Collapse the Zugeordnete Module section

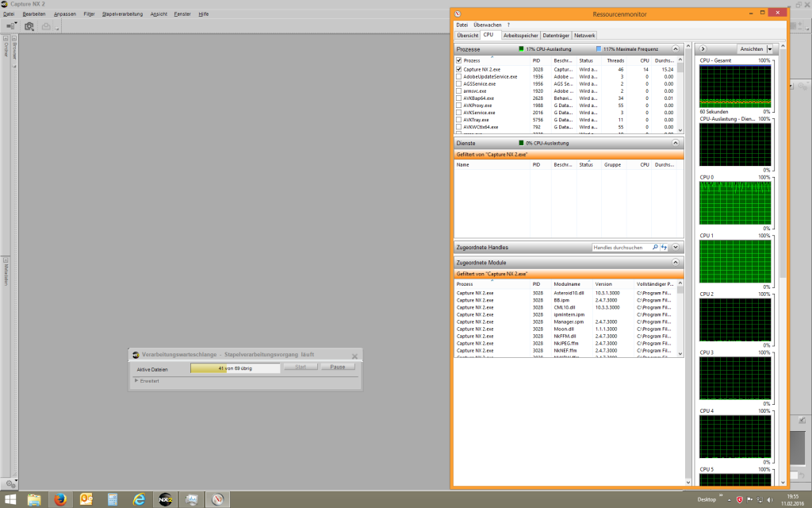[676, 262]
